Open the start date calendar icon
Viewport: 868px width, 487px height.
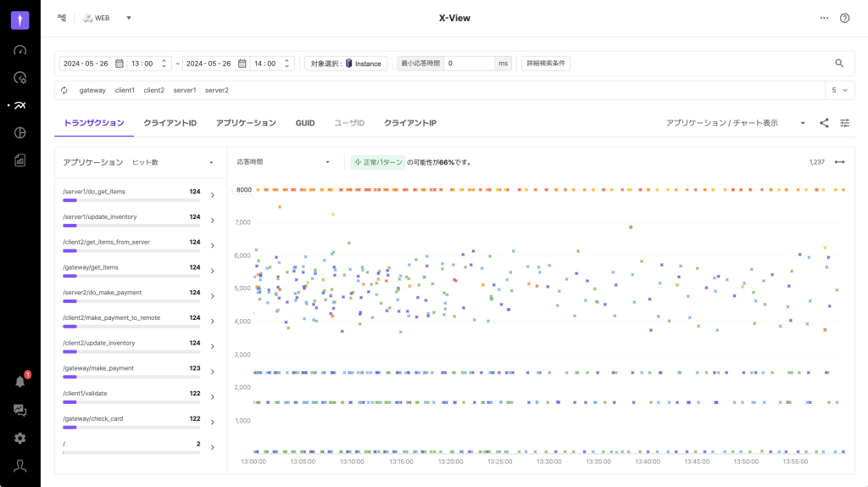click(x=120, y=64)
